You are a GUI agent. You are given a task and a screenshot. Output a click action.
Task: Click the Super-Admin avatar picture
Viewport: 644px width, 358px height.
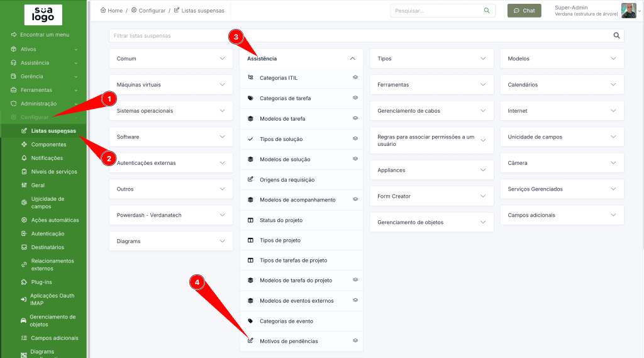click(x=628, y=11)
